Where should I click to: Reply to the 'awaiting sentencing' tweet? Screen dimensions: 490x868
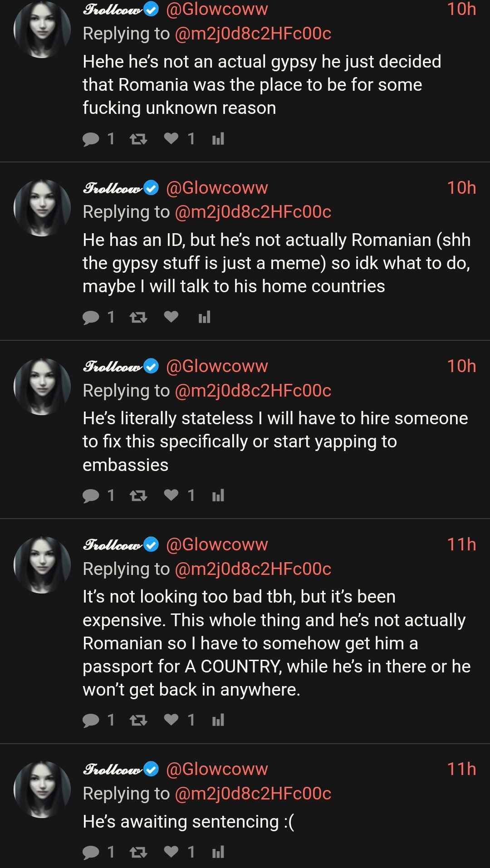coord(91,852)
